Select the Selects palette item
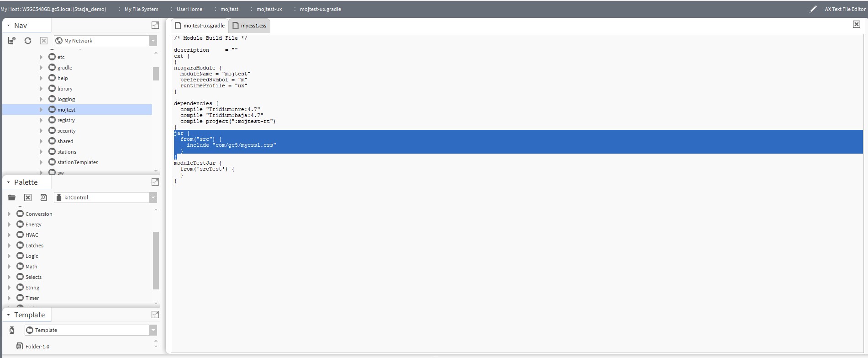868x358 pixels. (x=33, y=277)
